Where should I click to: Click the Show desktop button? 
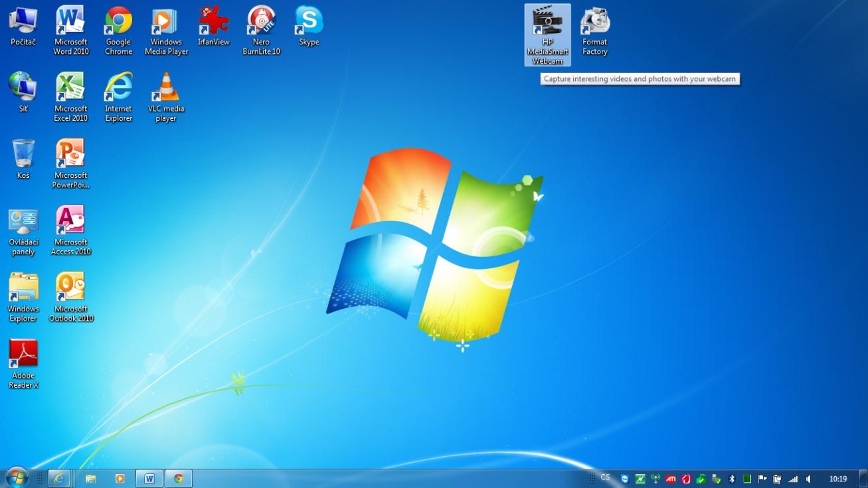click(863, 478)
